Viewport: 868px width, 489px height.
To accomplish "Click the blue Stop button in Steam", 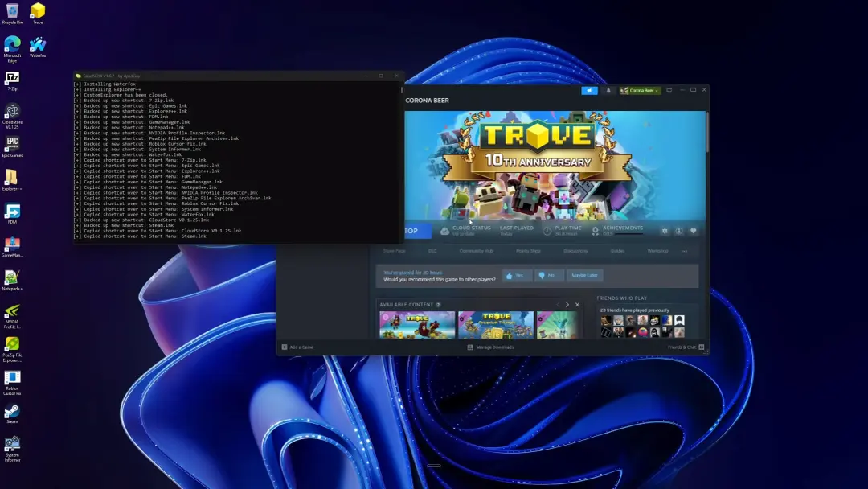I will [417, 231].
